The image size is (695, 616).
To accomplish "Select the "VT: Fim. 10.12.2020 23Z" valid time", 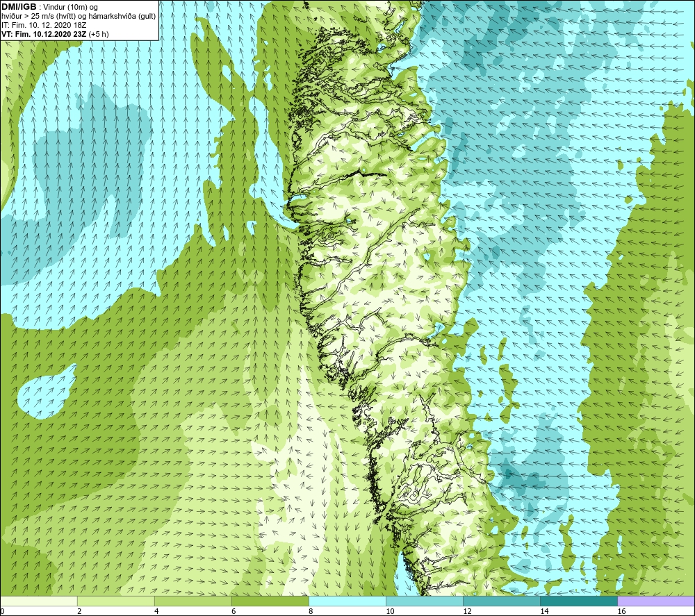I will point(44,34).
